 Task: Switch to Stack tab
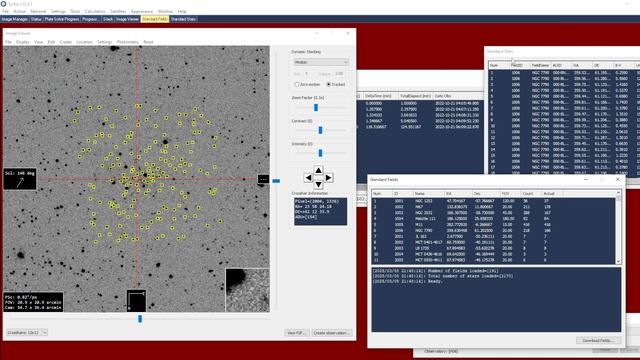(108, 19)
